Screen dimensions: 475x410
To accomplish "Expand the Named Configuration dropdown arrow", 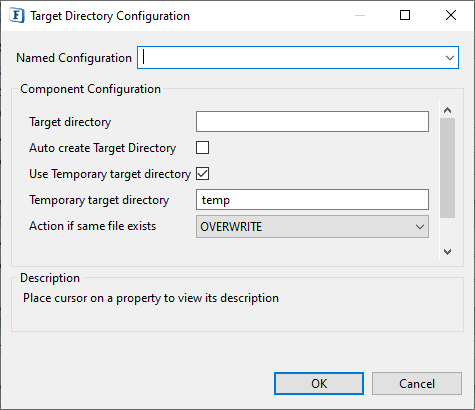I will click(450, 58).
